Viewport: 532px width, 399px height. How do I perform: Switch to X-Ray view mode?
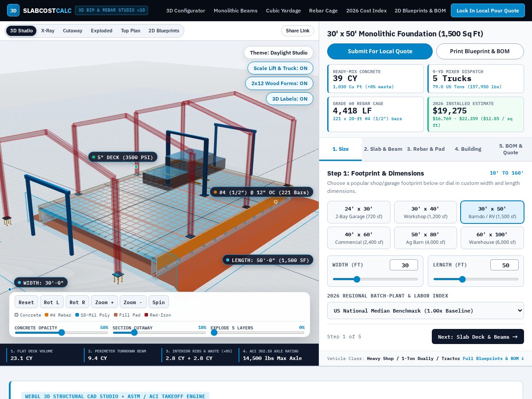pos(48,31)
